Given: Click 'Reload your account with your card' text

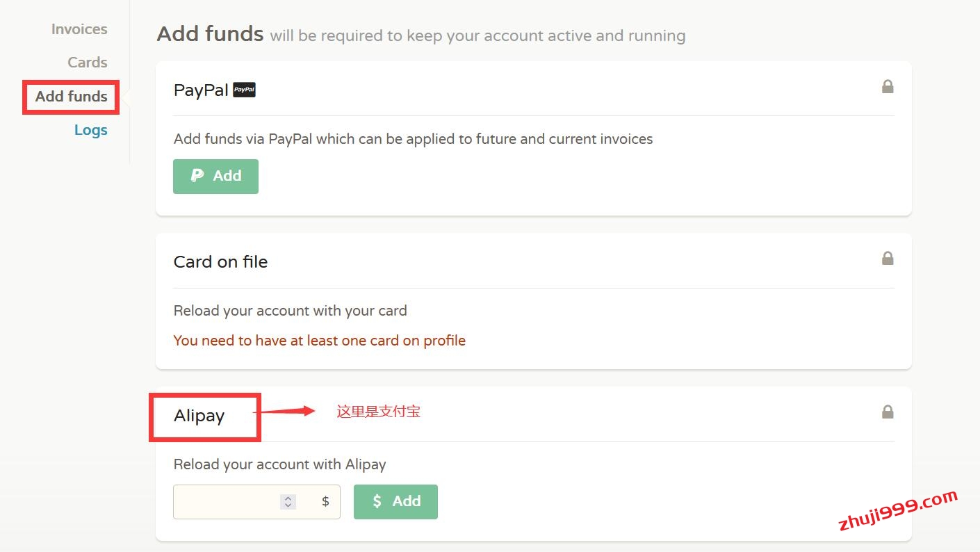Looking at the screenshot, I should pyautogui.click(x=290, y=311).
